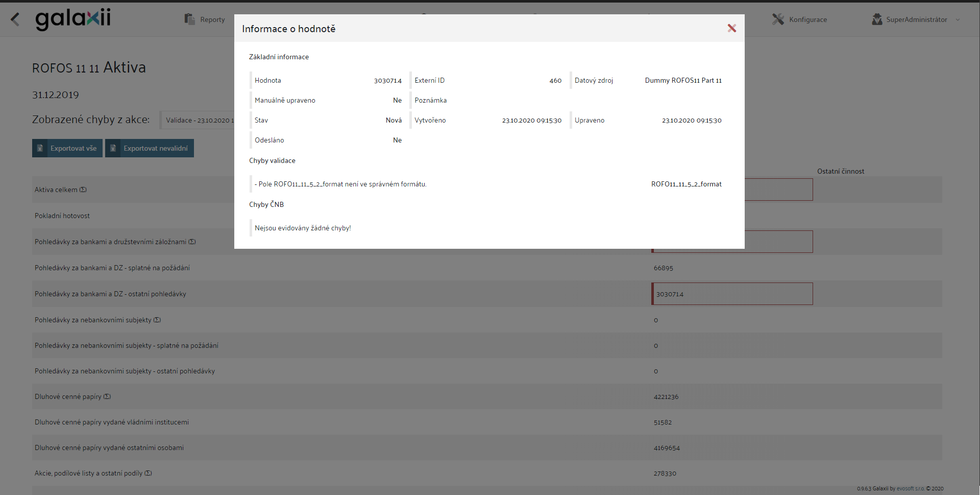The width and height of the screenshot is (980, 495).
Task: Click the Manuálně upraveno value Ne
Action: pyautogui.click(x=397, y=100)
